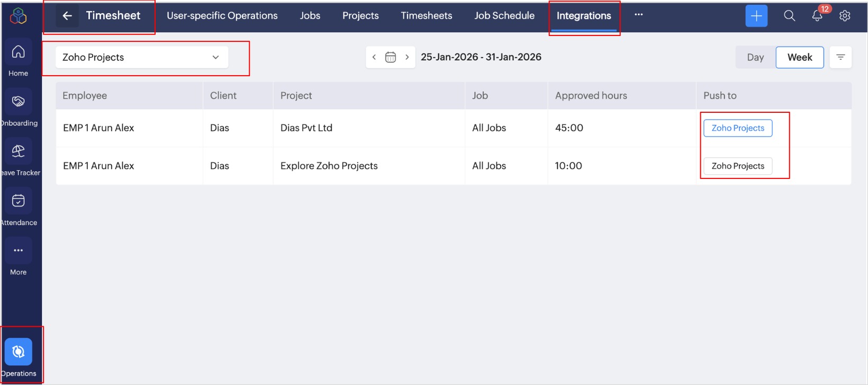Open the calendar date picker
Viewport: 868px width, 385px height.
coord(391,57)
